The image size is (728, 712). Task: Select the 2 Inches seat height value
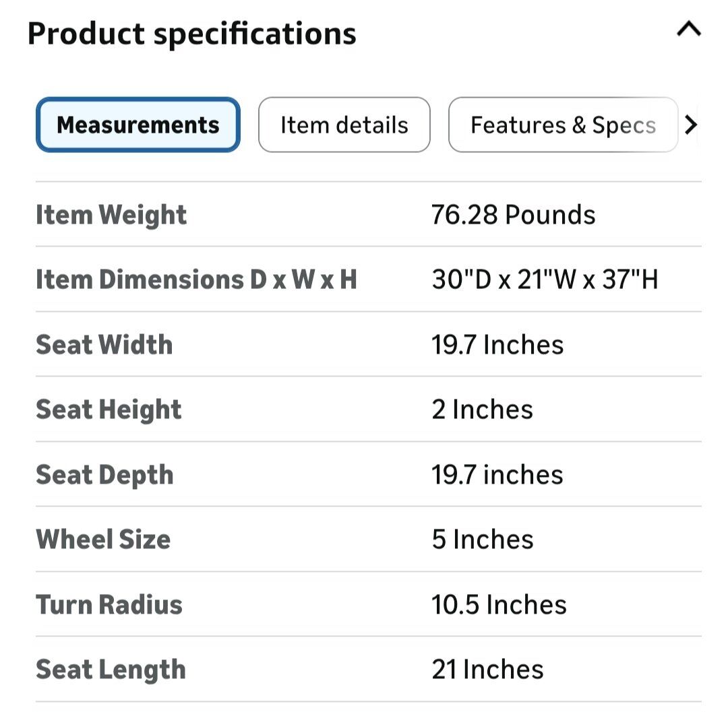pos(482,410)
